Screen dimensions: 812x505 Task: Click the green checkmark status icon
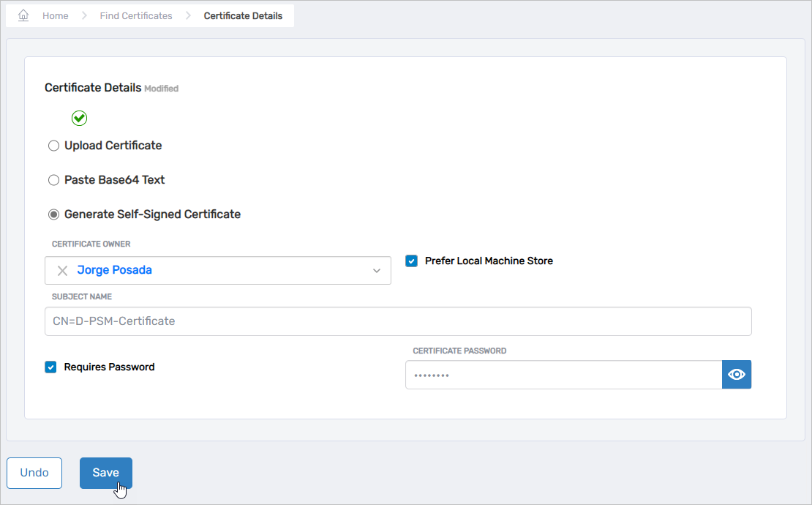(79, 118)
